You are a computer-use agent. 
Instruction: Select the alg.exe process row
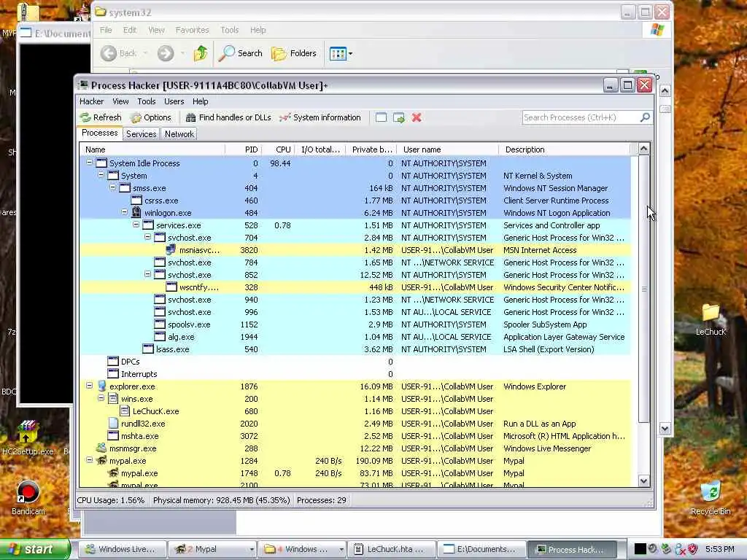coord(355,337)
